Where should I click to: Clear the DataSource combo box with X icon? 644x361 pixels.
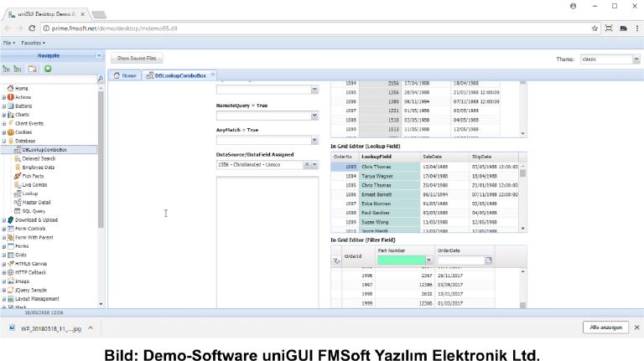point(307,165)
